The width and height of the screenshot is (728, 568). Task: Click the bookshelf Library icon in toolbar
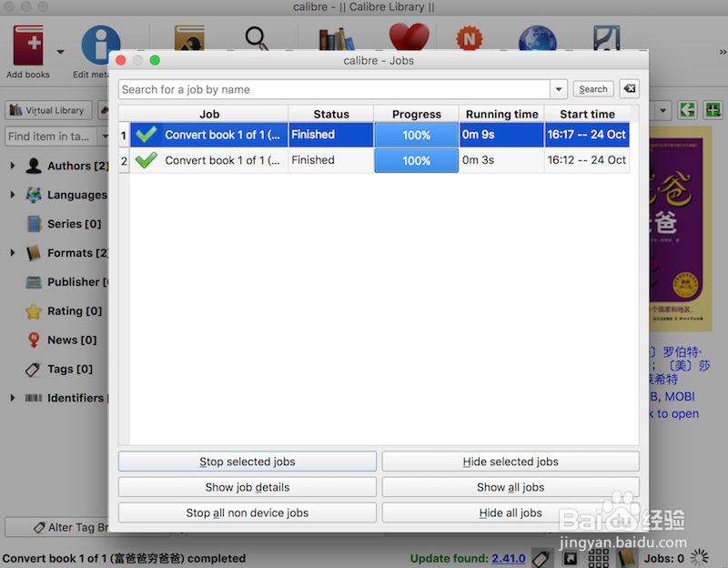pyautogui.click(x=337, y=39)
